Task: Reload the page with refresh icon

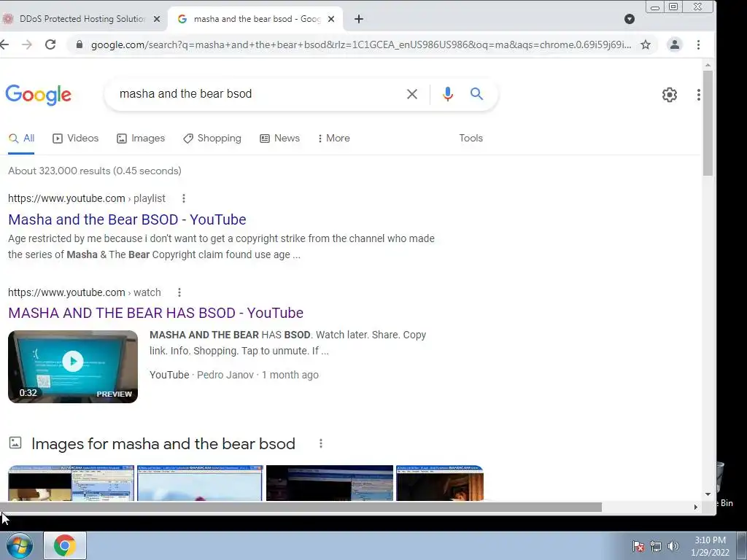Action: (50, 44)
